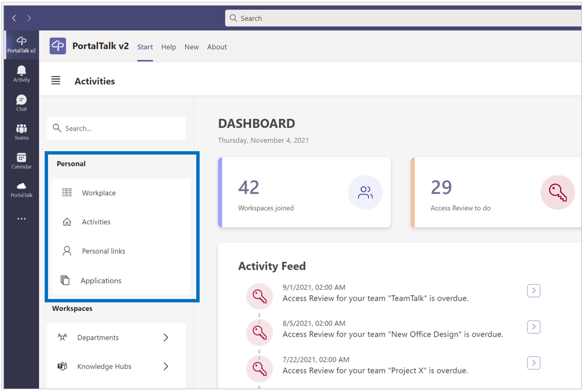Click the Activity Feed heading

(x=272, y=266)
